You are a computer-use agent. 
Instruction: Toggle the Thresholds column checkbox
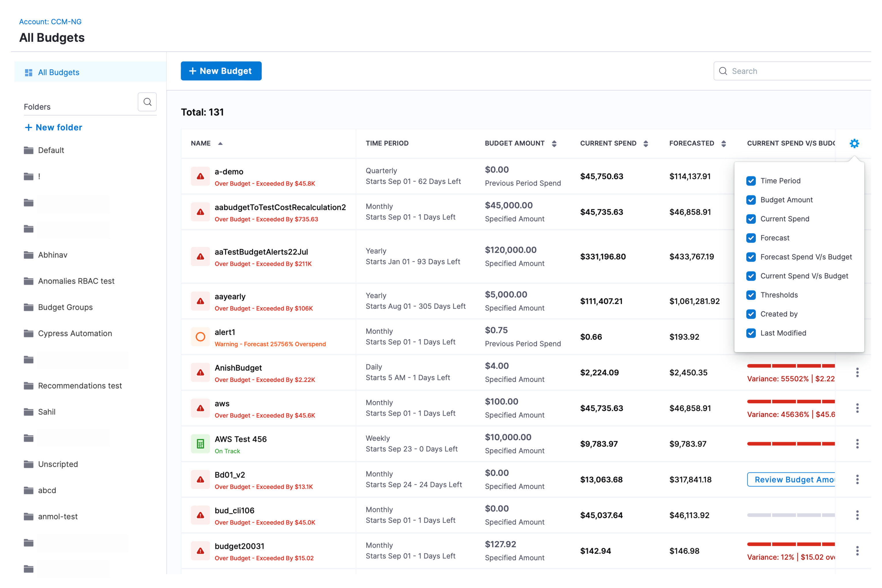click(x=751, y=295)
